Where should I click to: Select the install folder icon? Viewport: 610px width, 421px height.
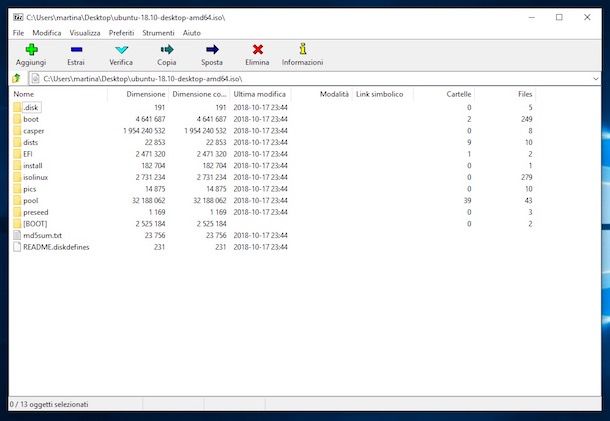17,166
